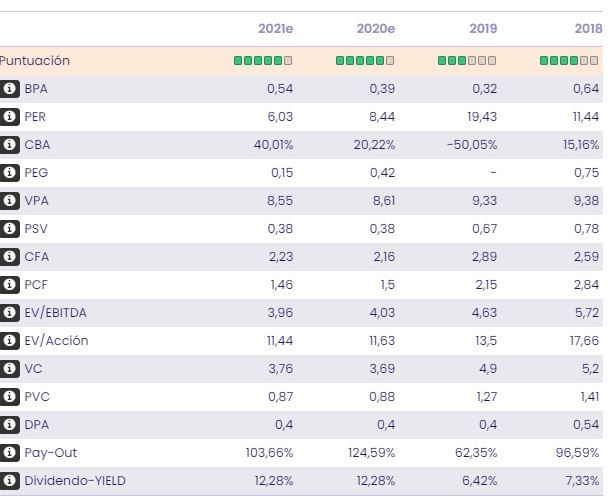Click the 2021e Dividendo-YIELD value 12,28%
This screenshot has height=496, width=611.
click(273, 481)
